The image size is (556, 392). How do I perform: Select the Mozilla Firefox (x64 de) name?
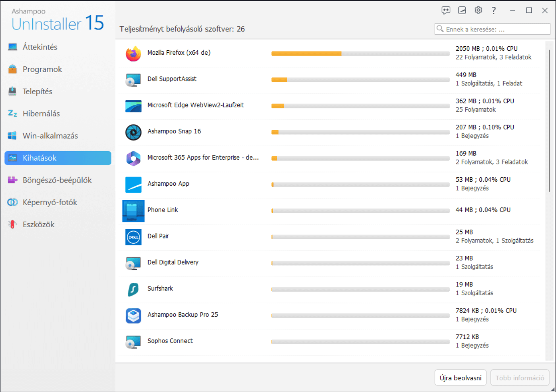179,53
